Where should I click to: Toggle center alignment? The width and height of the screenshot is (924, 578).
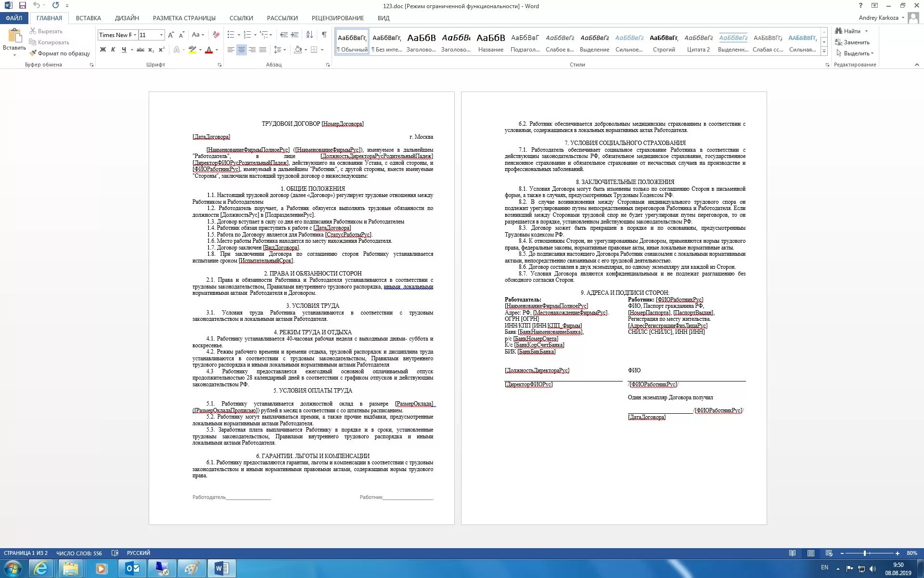click(242, 50)
